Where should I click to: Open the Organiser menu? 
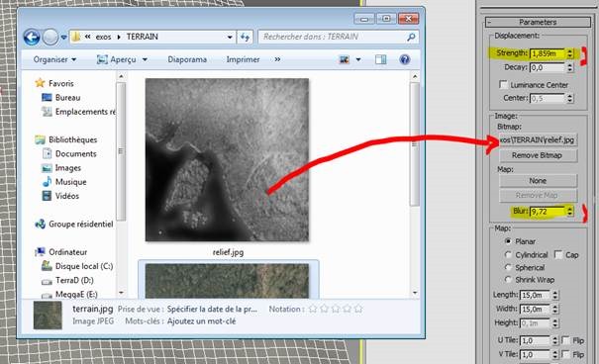[x=54, y=59]
